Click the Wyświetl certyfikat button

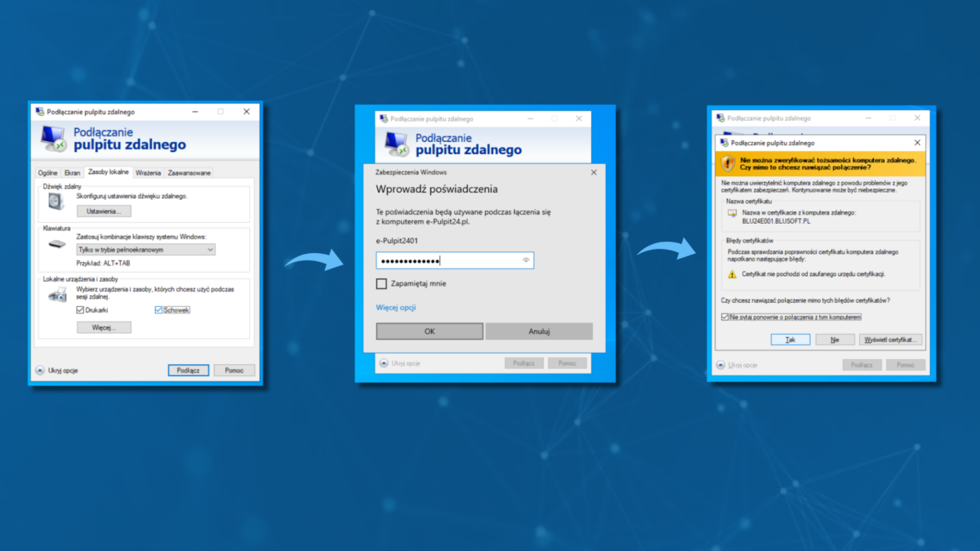tap(891, 340)
